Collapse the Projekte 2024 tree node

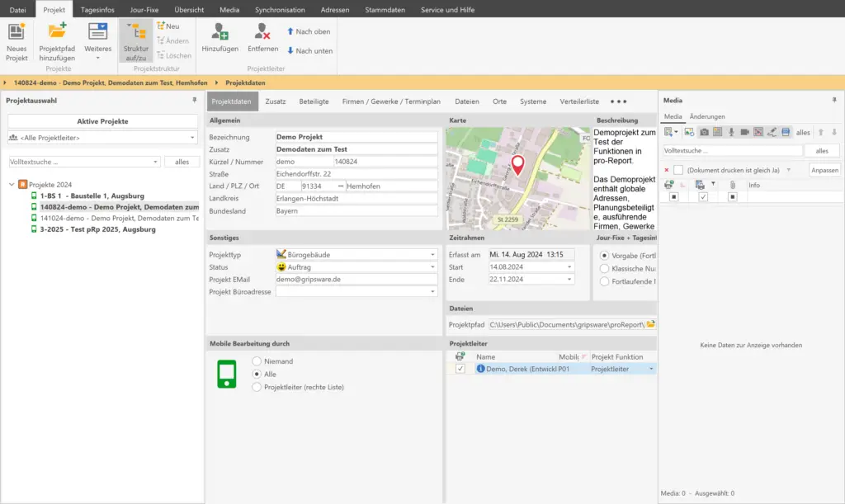point(12,184)
